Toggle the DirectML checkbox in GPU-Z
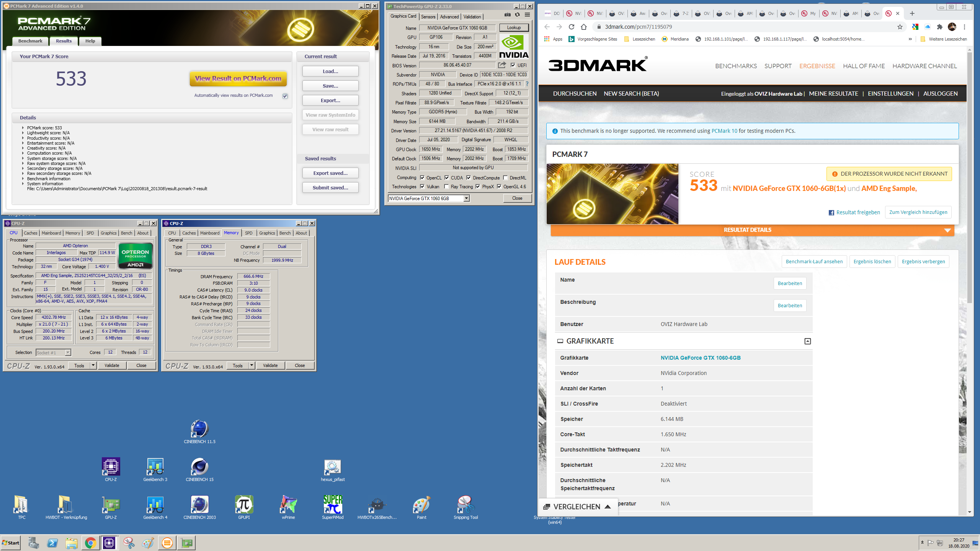 click(x=505, y=178)
